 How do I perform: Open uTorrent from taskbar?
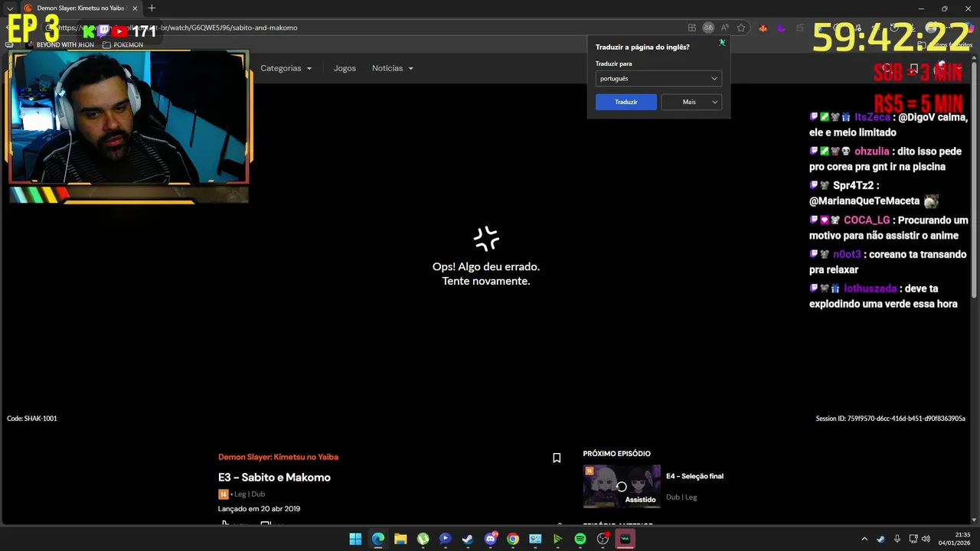pos(423,539)
